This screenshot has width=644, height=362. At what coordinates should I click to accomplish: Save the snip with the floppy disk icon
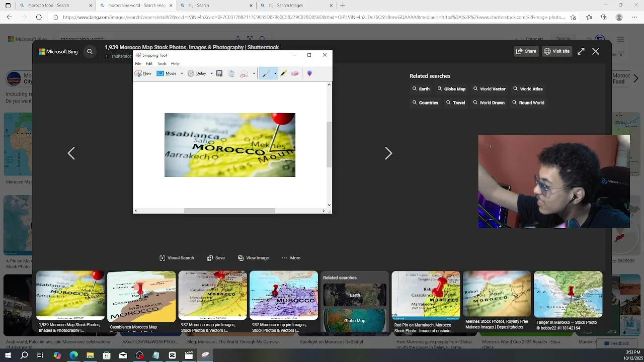[x=219, y=73]
